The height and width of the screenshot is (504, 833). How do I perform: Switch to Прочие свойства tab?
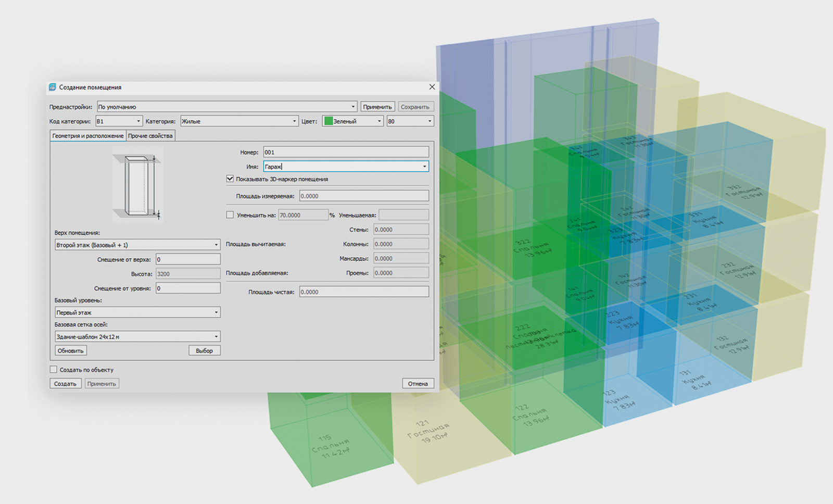coord(150,136)
